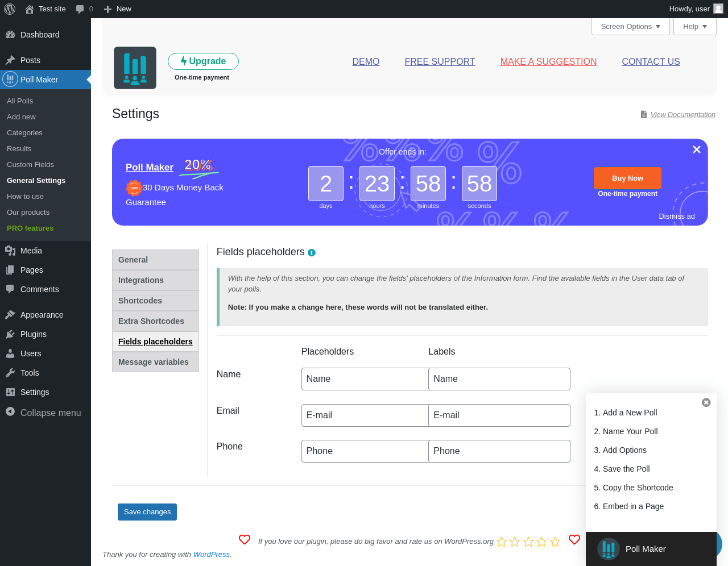Open the View Documentation link
728x566 pixels.
tap(682, 114)
